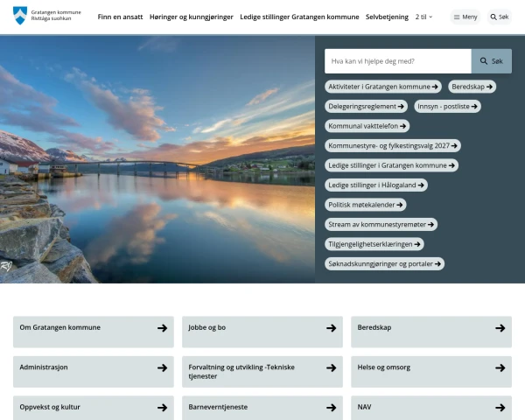Click the arrow on Jobbe og bo card
525x420 pixels.
332,328
